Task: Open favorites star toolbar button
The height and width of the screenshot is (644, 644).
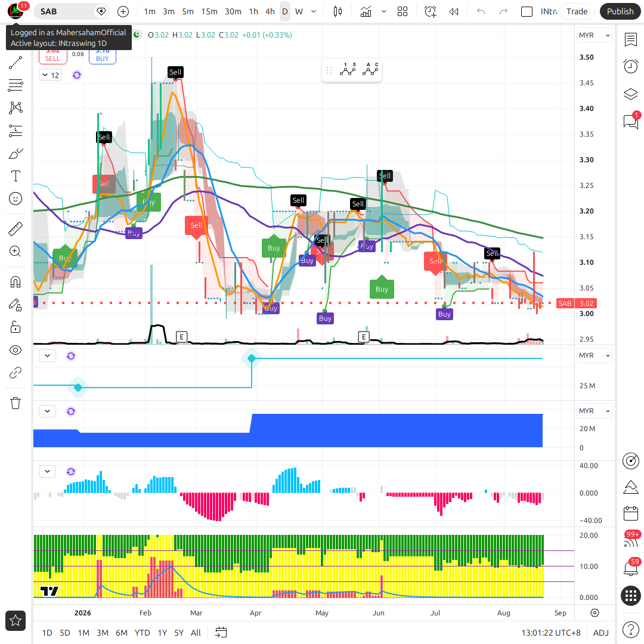Action: click(x=15, y=620)
